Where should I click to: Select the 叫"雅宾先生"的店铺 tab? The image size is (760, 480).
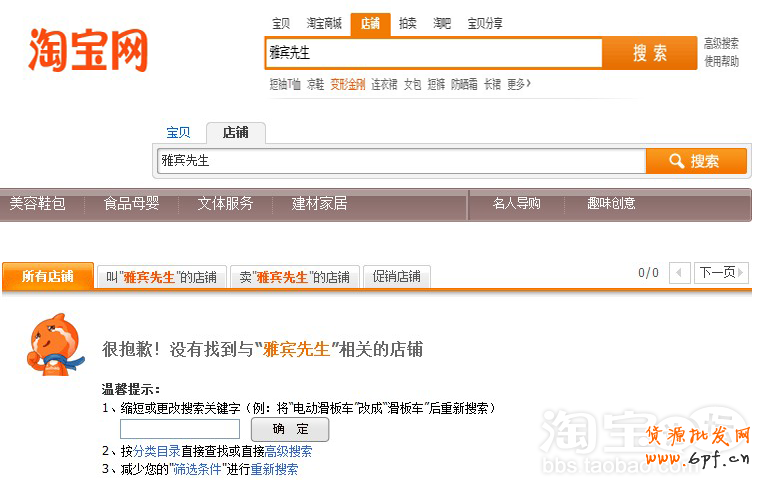(161, 277)
